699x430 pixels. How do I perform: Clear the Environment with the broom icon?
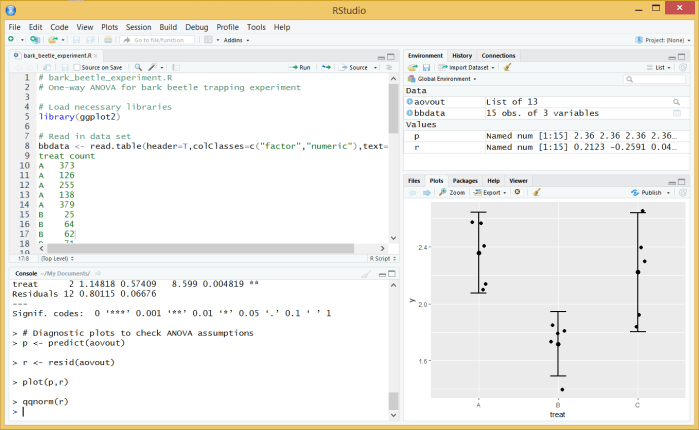[507, 67]
